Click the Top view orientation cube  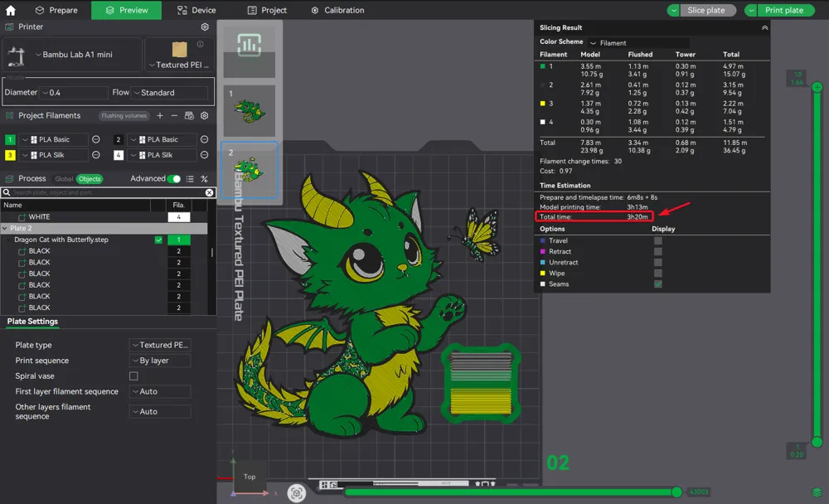[x=250, y=477]
